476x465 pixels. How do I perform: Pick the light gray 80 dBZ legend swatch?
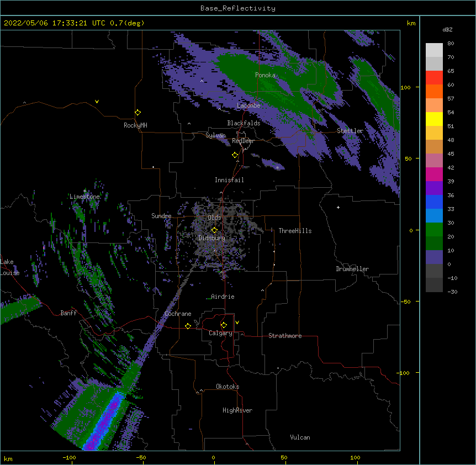434,50
